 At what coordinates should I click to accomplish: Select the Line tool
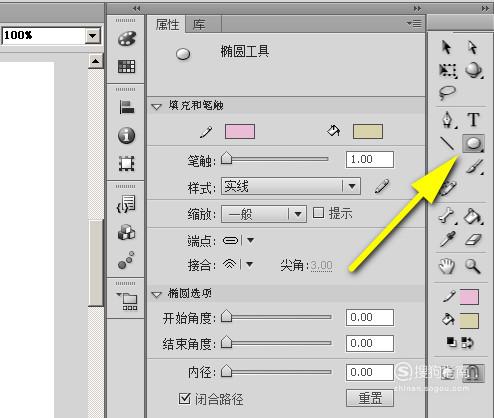(x=447, y=143)
